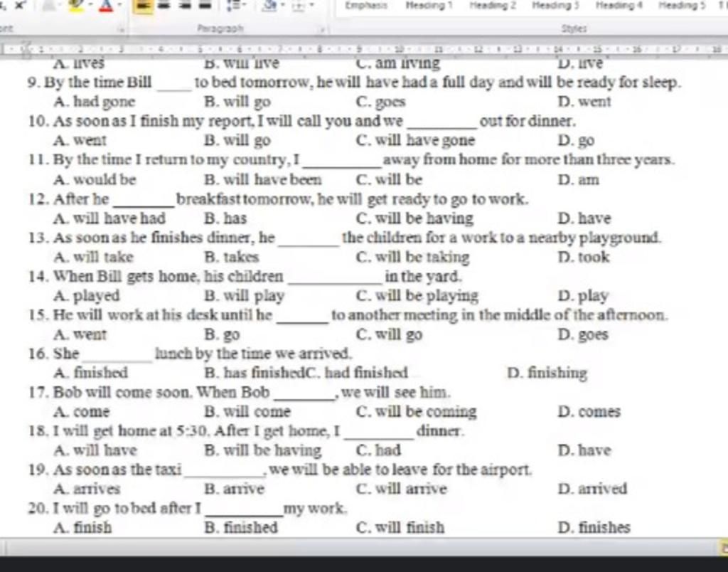Click 'C. will be playing' in question 14
Screen dimensions: 728x572
[417, 295]
